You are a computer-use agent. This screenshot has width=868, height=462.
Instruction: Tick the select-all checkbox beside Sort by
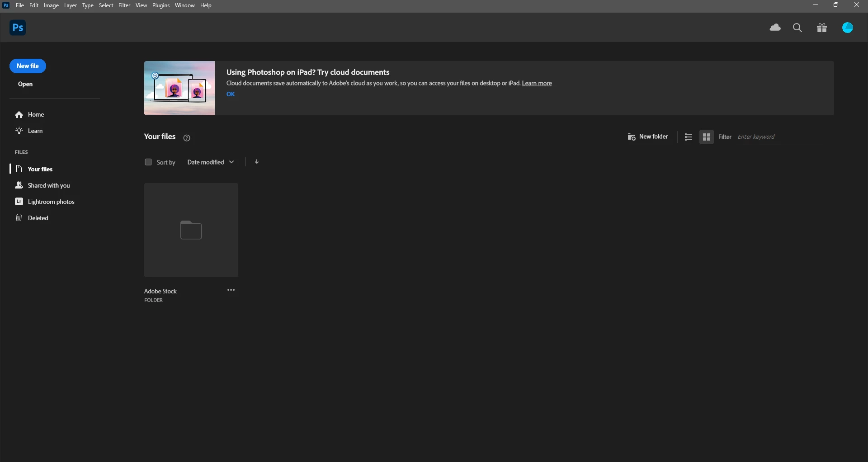pyautogui.click(x=148, y=162)
